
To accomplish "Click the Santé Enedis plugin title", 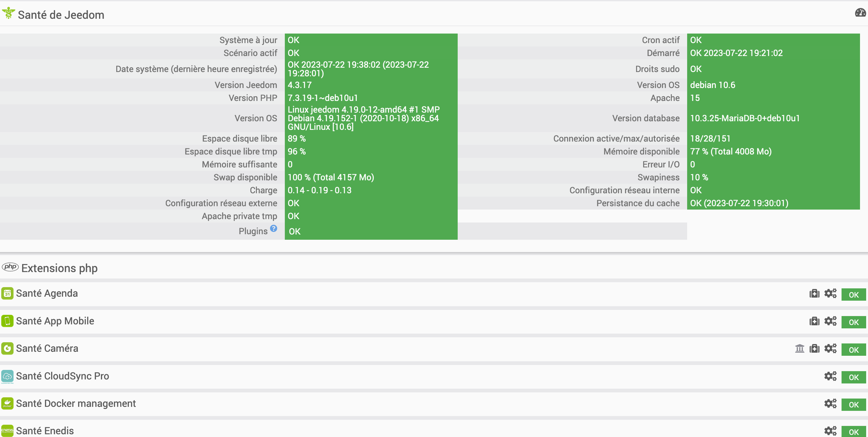I will 45,431.
